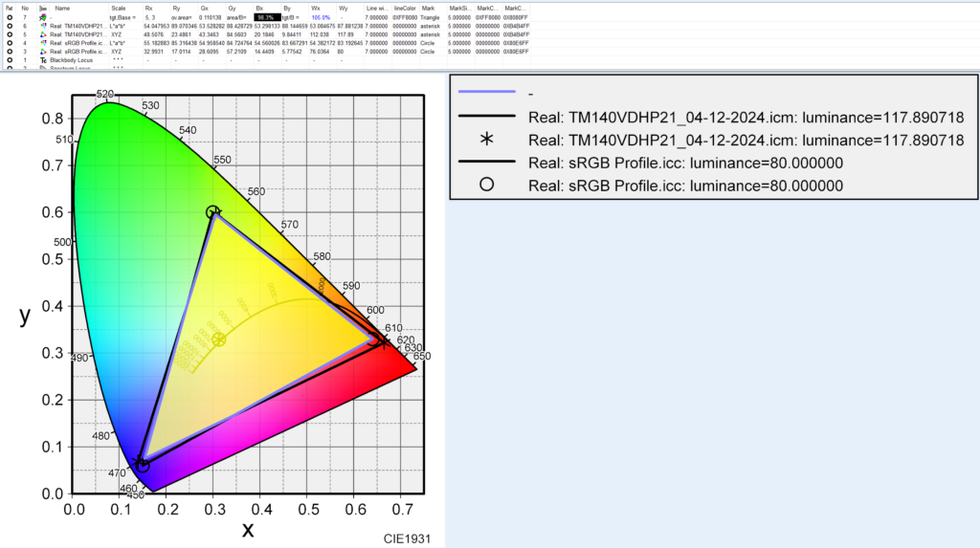Click the lineColor column header
980x548 pixels.
pos(405,9)
